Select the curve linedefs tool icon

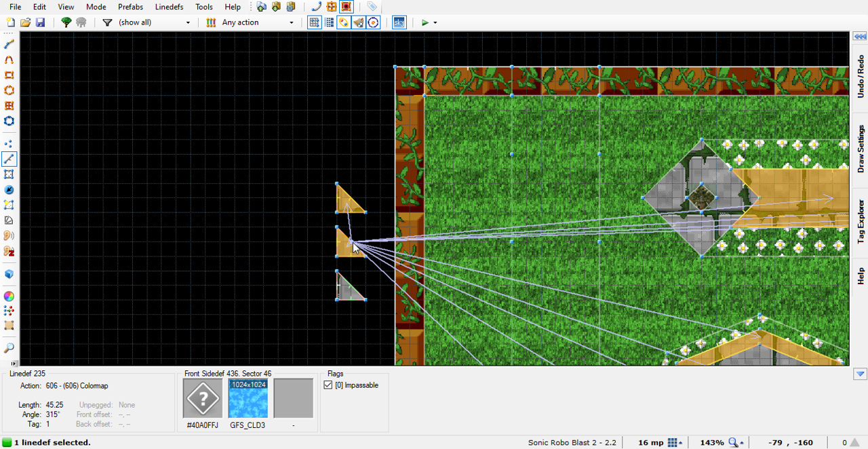(316, 7)
